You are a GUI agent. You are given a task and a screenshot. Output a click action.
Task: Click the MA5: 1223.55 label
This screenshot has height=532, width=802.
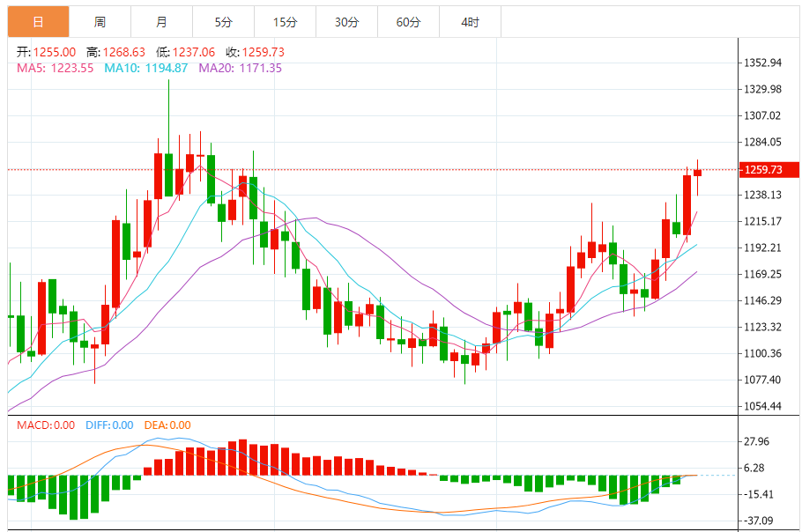(56, 68)
